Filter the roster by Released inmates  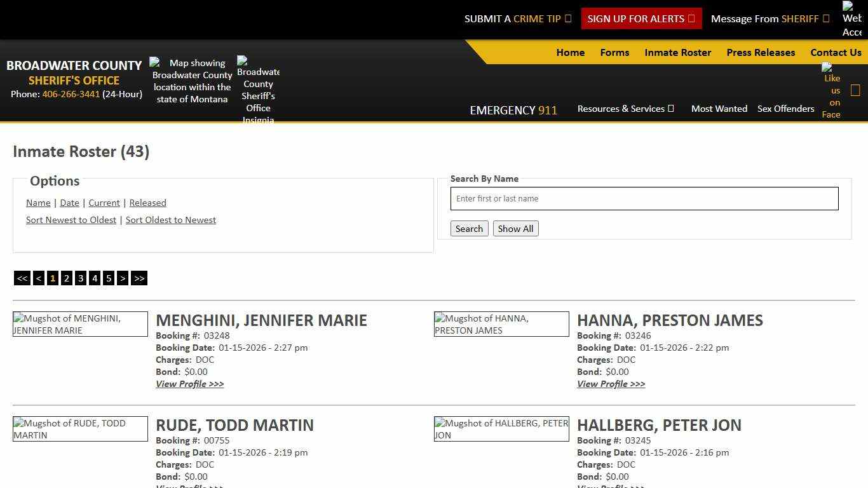point(147,203)
